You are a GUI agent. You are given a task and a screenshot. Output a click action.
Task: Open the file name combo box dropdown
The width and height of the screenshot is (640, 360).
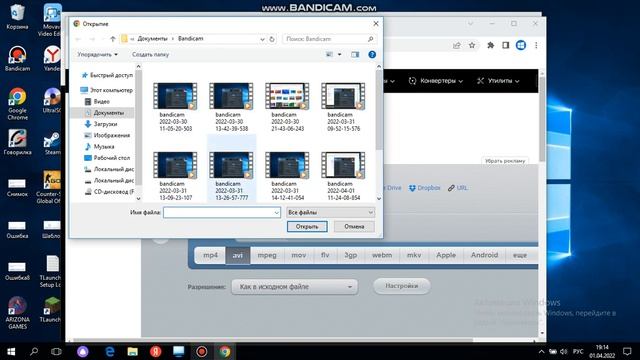[276, 213]
